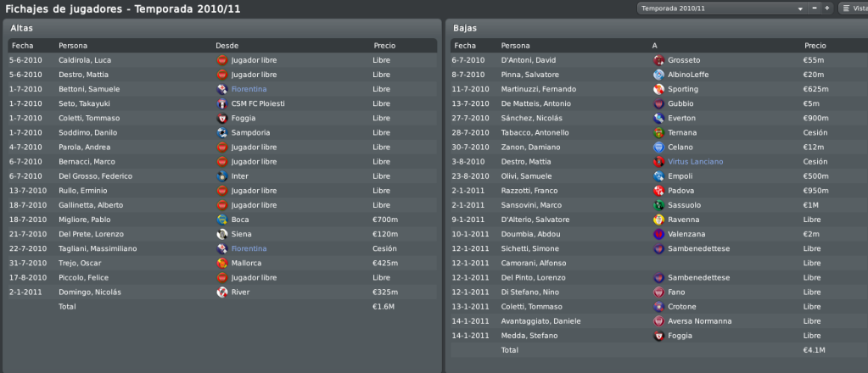Image resolution: width=868 pixels, height=373 pixels.
Task: Sort Altas list by Persona header
Action: point(73,46)
